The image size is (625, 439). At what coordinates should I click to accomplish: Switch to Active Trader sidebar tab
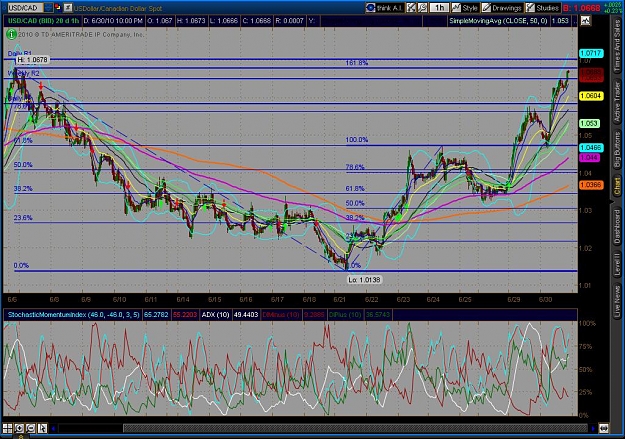(x=617, y=102)
